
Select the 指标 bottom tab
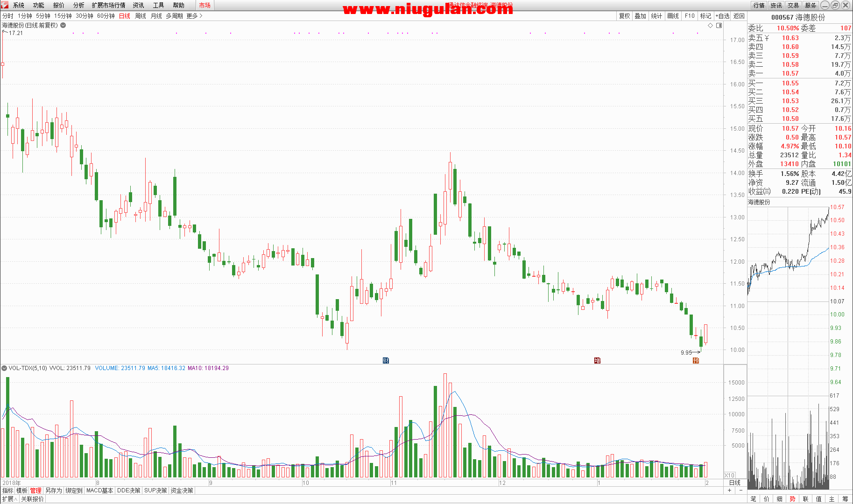click(8, 490)
